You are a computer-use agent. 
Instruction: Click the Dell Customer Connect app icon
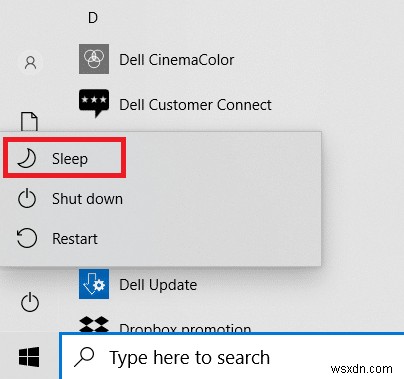[94, 103]
